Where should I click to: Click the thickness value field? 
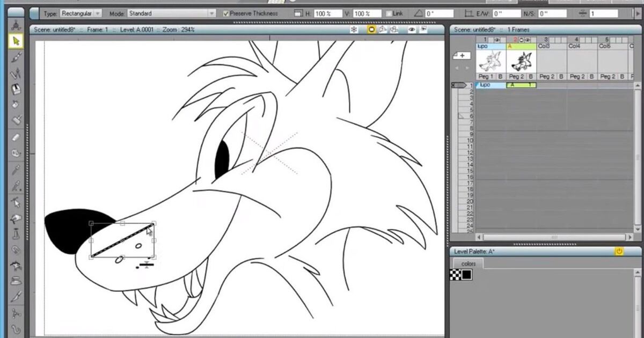pos(604,13)
